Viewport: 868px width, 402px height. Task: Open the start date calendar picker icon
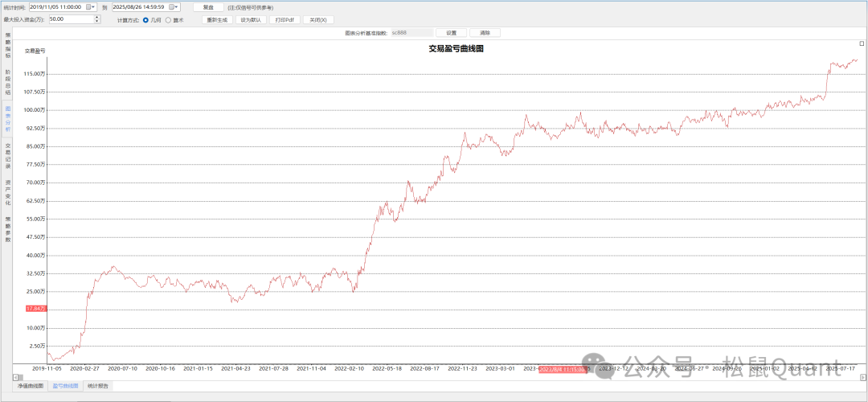click(x=88, y=7)
